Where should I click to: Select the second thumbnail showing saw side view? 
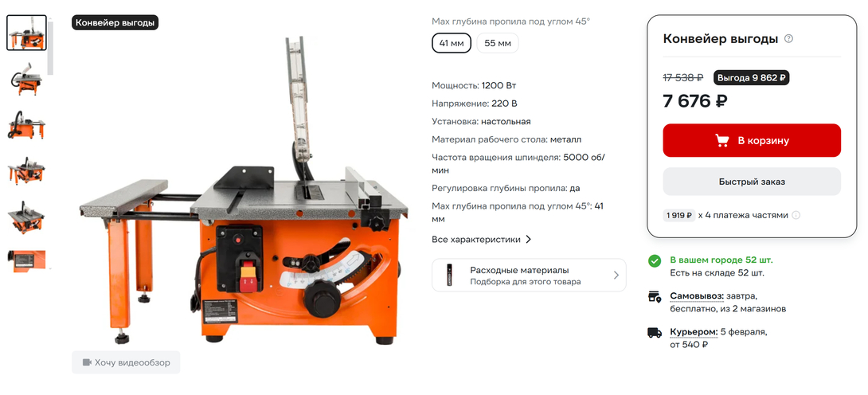click(26, 78)
